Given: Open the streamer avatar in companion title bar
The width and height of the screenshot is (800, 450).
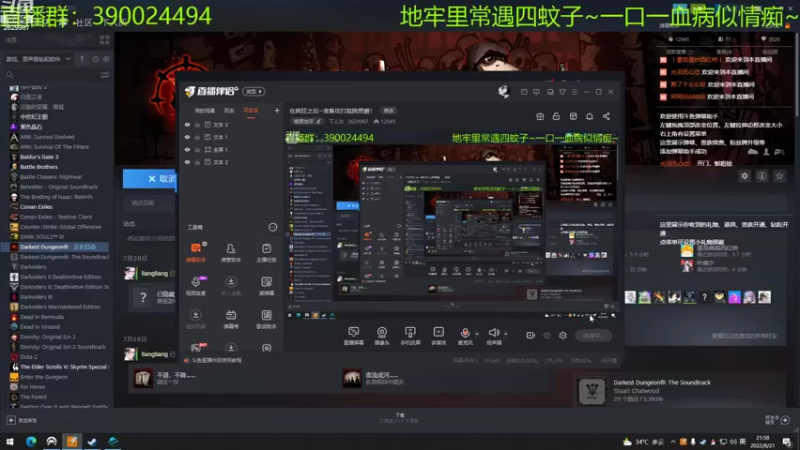Looking at the screenshot, I should coord(504,91).
